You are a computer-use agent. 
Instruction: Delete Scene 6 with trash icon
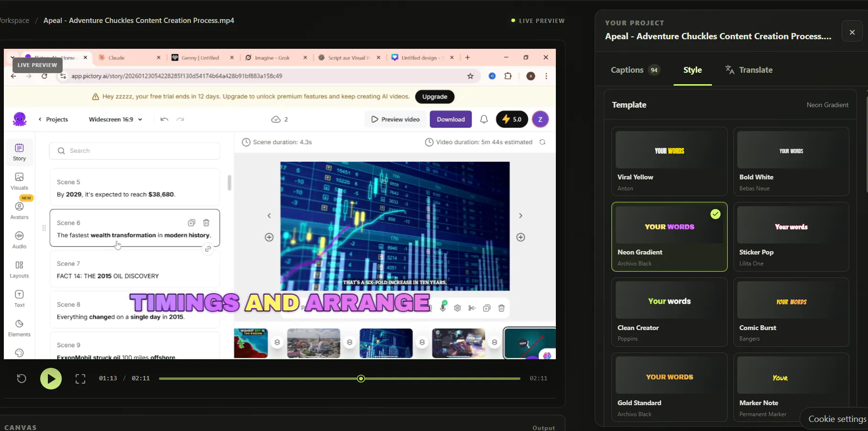click(206, 222)
